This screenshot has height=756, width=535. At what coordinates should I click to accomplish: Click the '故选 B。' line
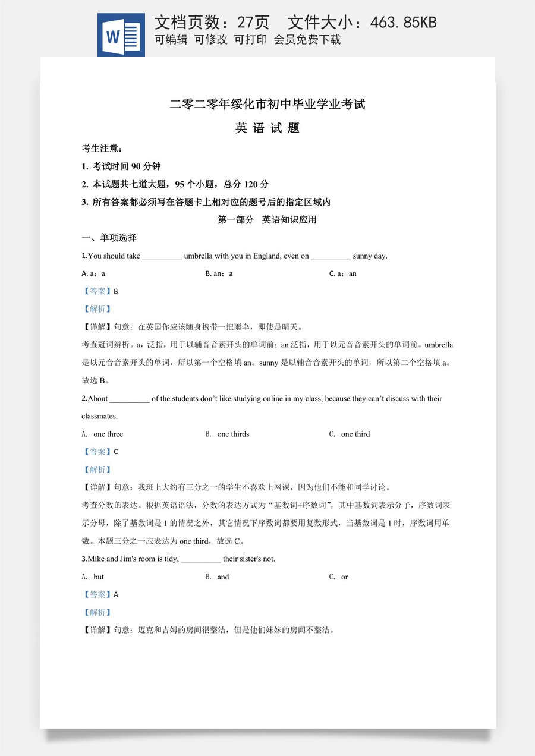point(96,380)
